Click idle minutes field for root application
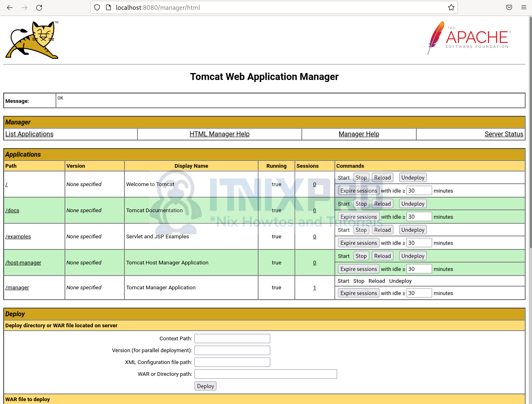The image size is (532, 404). [419, 191]
